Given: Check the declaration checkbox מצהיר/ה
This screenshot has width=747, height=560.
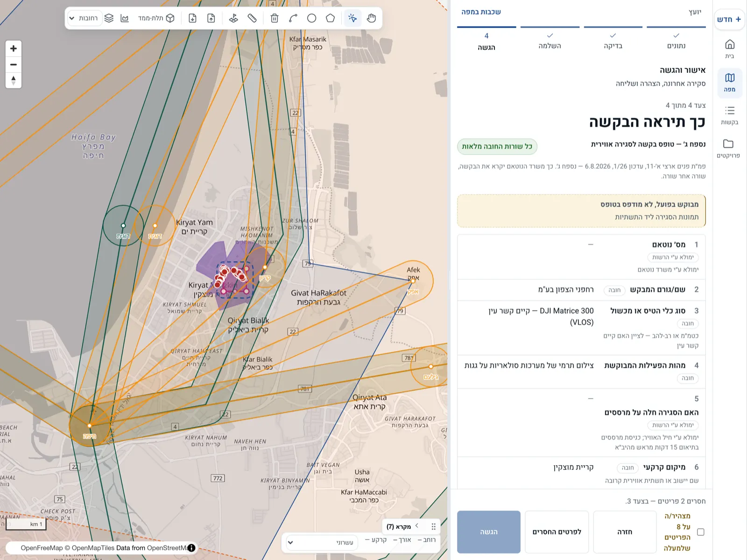Looking at the screenshot, I should (700, 532).
